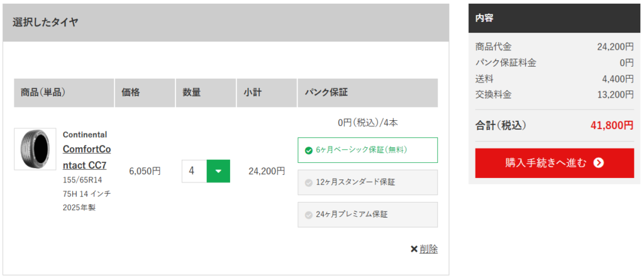Open the ComfortContact CC7 product link

tap(86, 157)
